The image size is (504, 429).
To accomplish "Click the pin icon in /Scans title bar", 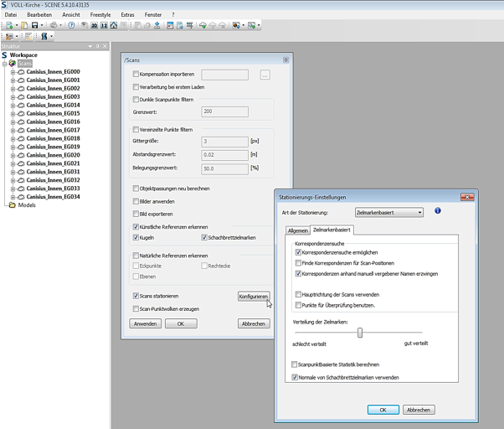I will pyautogui.click(x=285, y=59).
